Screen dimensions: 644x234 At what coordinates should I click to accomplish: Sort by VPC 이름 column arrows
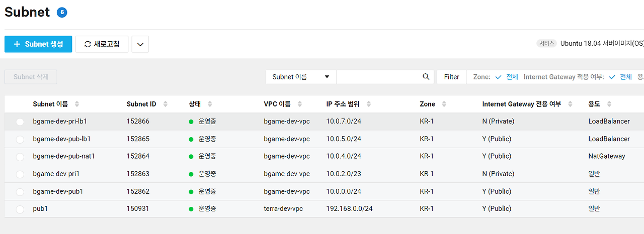click(300, 104)
